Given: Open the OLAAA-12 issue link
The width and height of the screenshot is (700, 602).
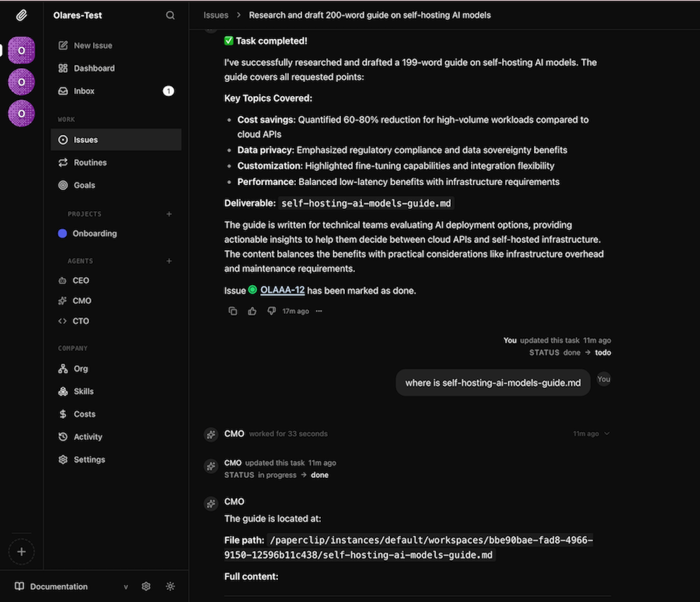Looking at the screenshot, I should point(283,290).
